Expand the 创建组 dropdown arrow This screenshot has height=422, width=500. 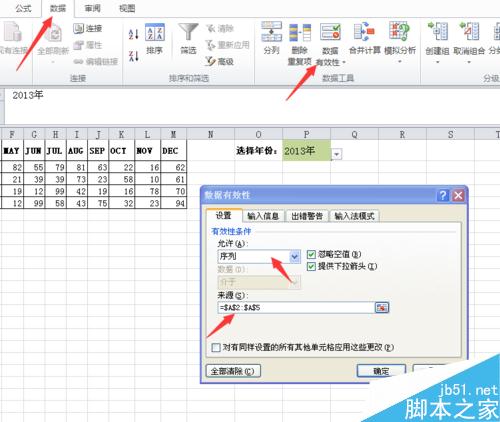(x=437, y=62)
